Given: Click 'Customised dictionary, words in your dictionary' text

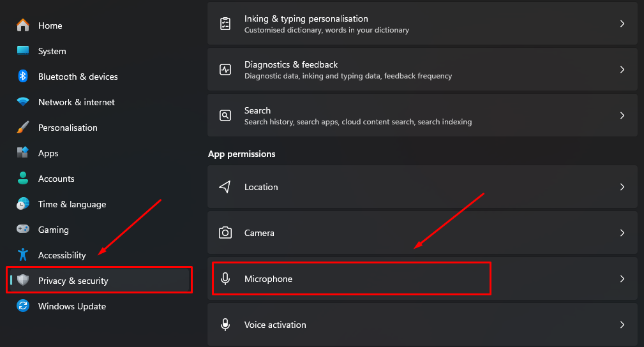Looking at the screenshot, I should (x=327, y=30).
